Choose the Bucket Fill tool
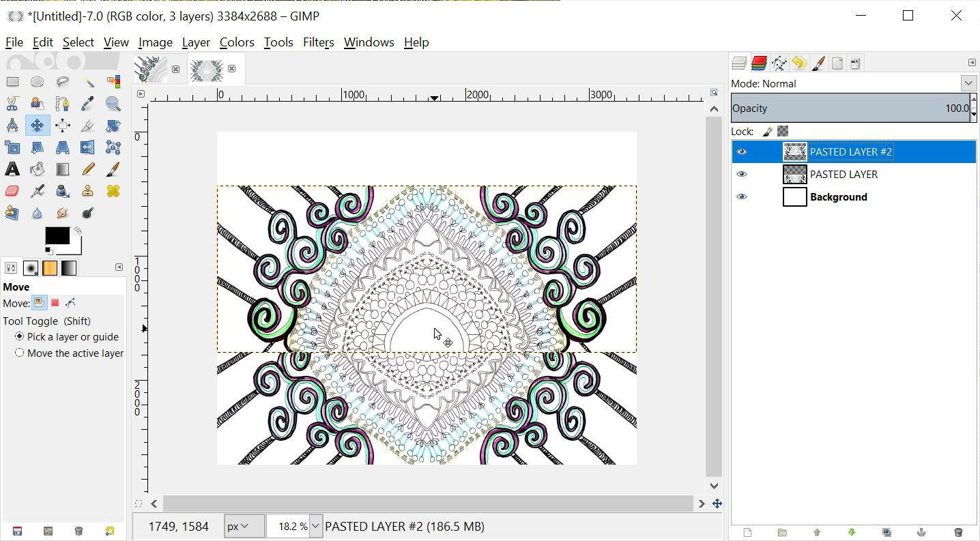Image resolution: width=980 pixels, height=541 pixels. (38, 169)
